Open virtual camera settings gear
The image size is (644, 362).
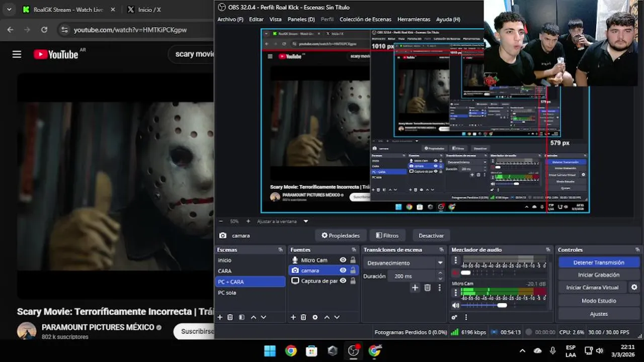(634, 288)
